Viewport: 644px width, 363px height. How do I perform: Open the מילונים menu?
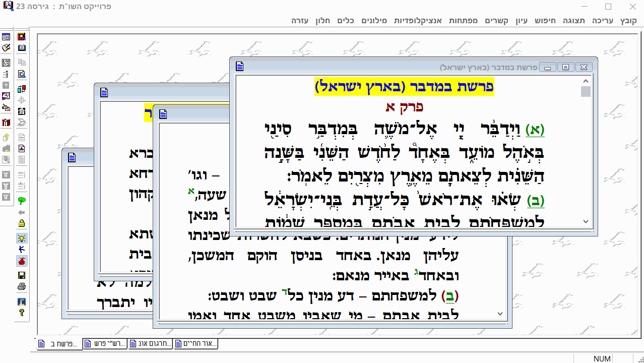point(374,21)
